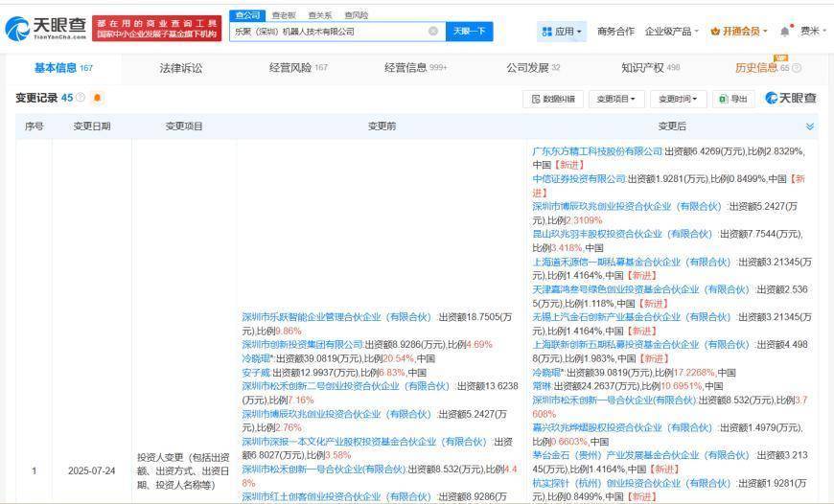
Task: Click the orange alert icon beside 变更记录
Action: click(97, 98)
